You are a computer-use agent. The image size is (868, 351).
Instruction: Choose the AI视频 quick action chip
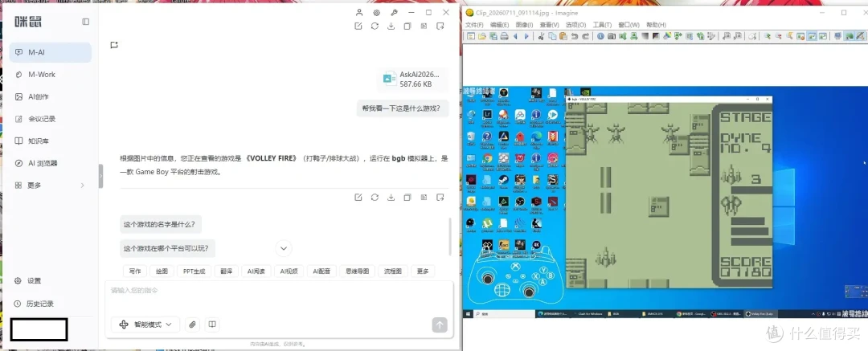click(289, 271)
